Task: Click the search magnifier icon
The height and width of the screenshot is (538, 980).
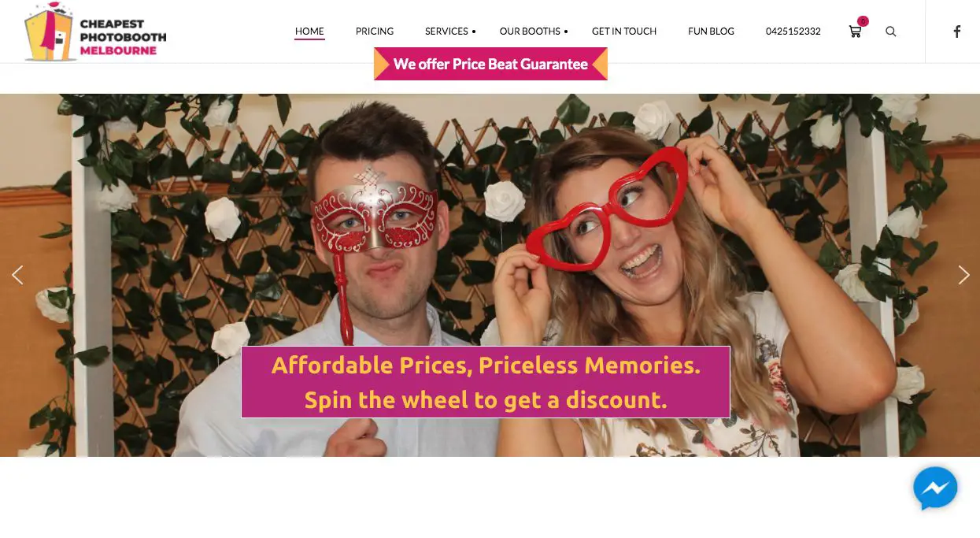Action: point(891,32)
